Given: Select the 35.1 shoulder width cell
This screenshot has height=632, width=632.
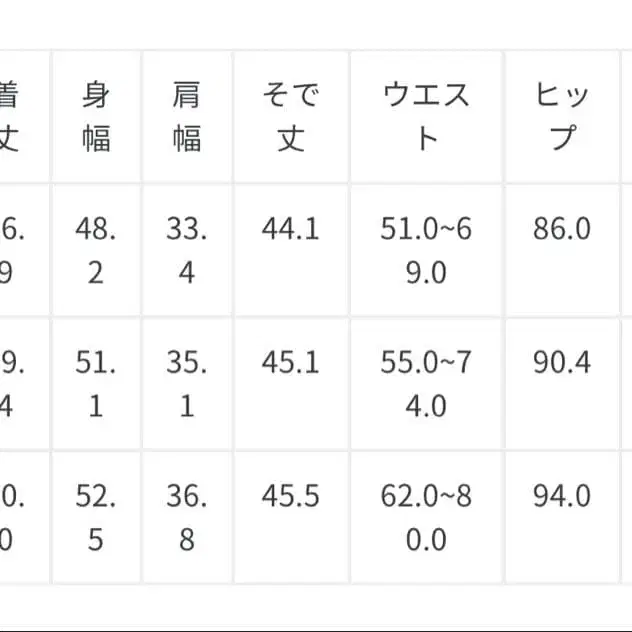Looking at the screenshot, I should pyautogui.click(x=187, y=384).
